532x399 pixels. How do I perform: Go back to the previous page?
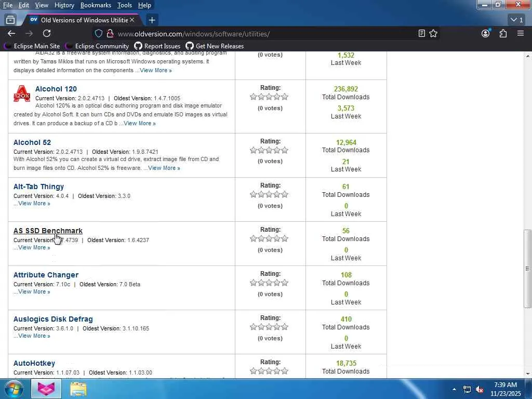click(11, 34)
